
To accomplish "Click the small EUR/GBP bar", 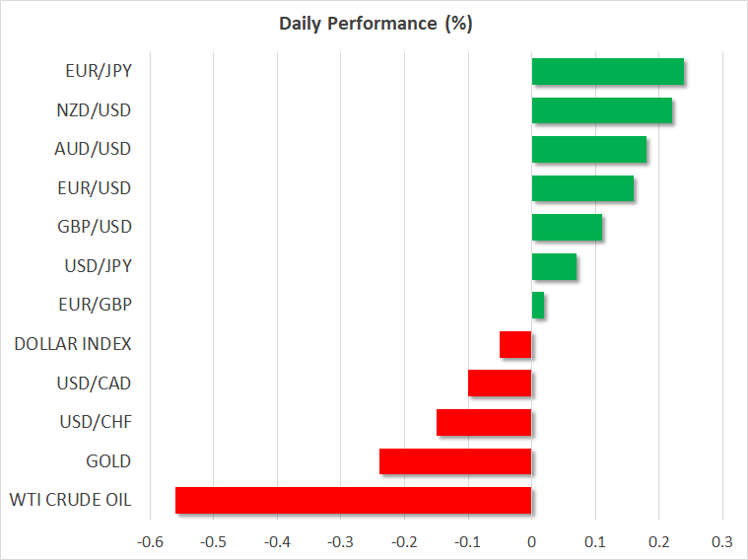I will coord(538,306).
